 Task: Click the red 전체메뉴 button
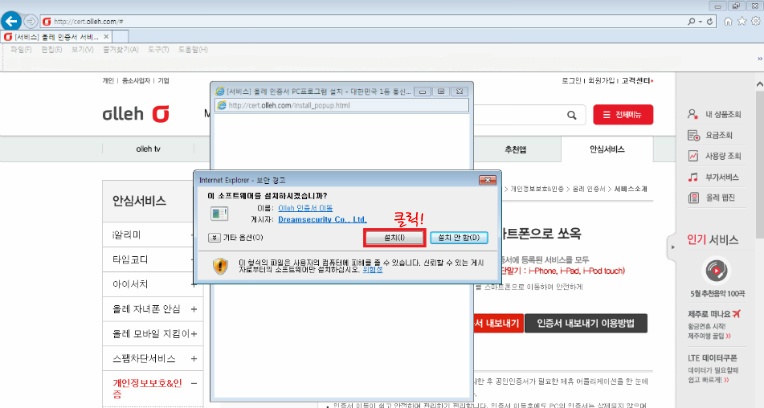tap(623, 115)
